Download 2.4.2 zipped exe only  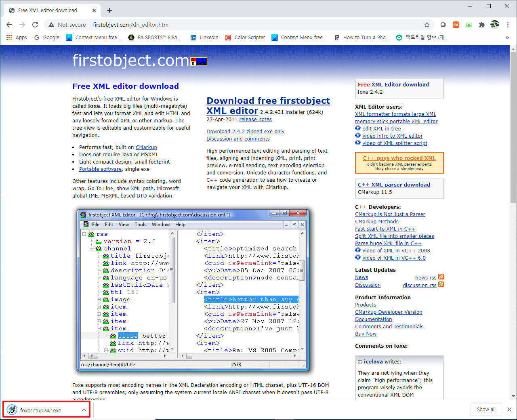tap(245, 132)
